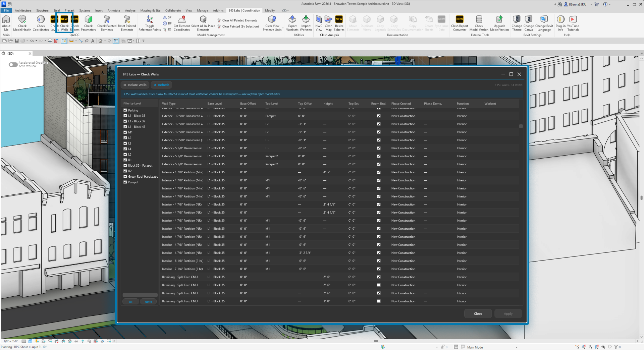Image resolution: width=644 pixels, height=350 pixels.
Task: Sort table by the Wall Type column header
Action: click(169, 104)
